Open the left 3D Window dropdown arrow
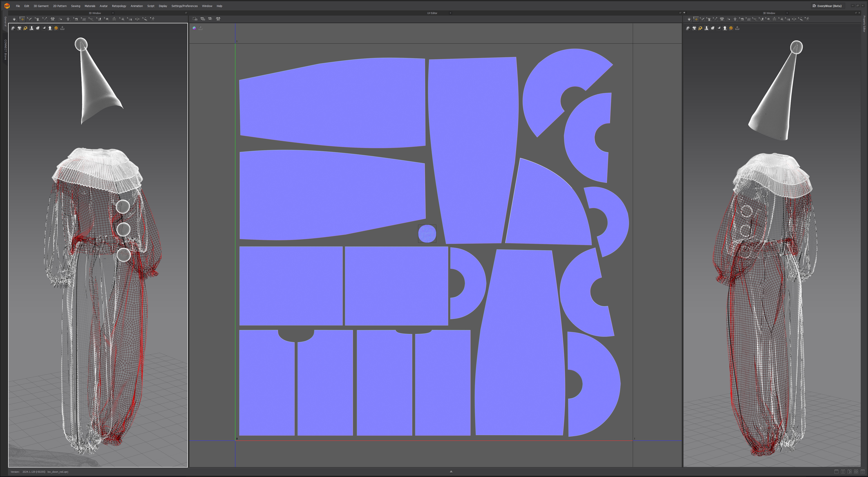Viewport: 868px width, 477px height. coord(113,13)
